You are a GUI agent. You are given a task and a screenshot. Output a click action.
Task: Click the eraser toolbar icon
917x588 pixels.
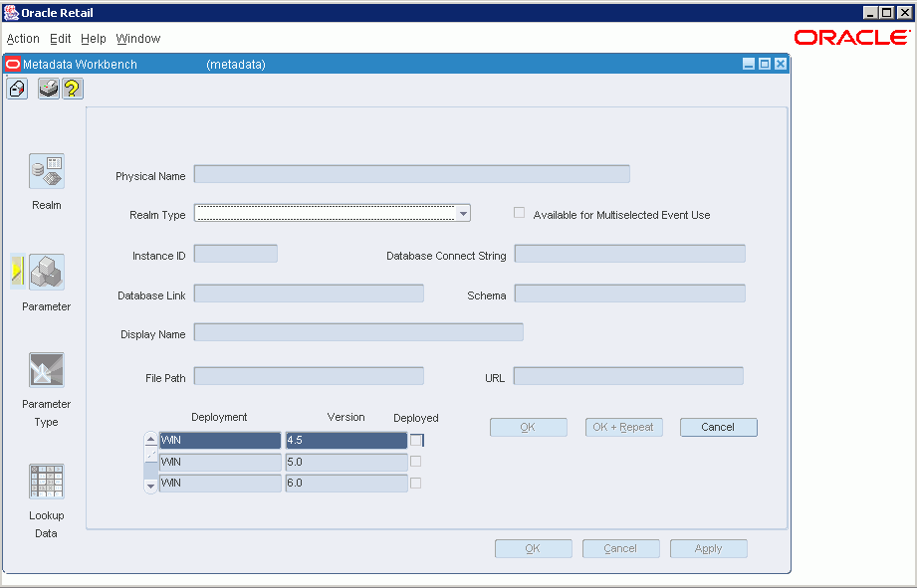click(17, 89)
